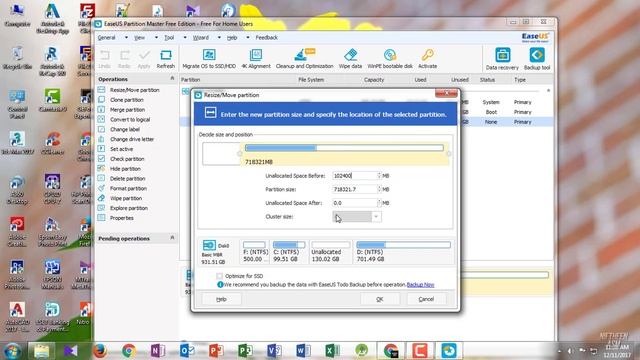Open Cleanup and Optimization tool

[304, 59]
